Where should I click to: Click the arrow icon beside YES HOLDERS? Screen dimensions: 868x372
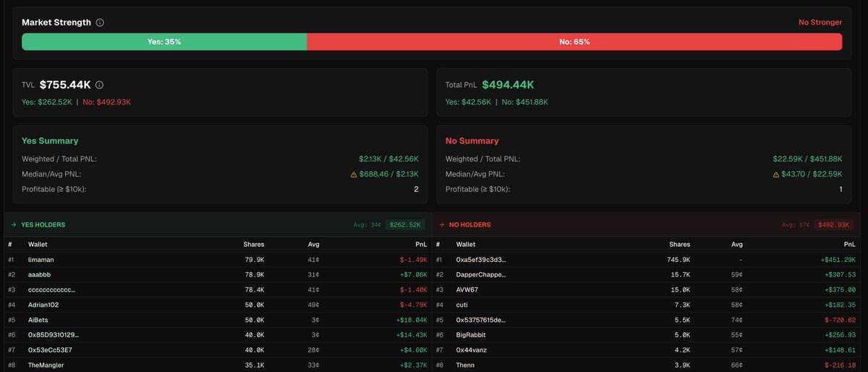pyautogui.click(x=13, y=225)
